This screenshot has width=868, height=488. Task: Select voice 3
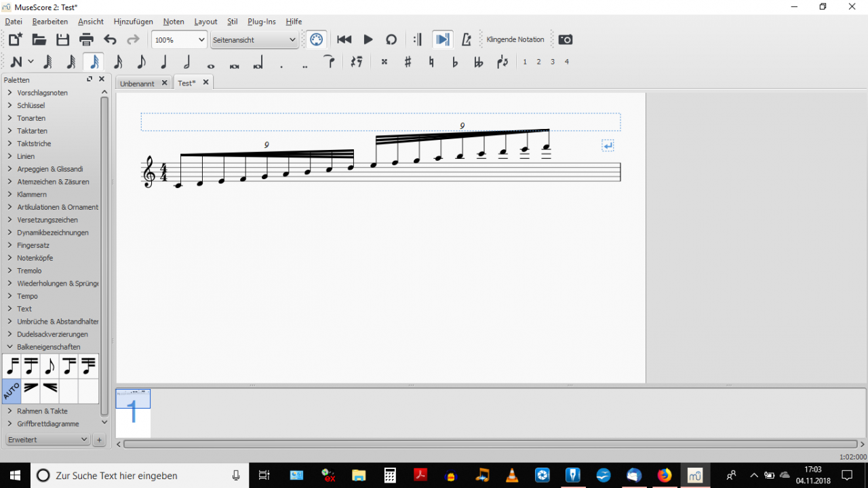pyautogui.click(x=553, y=62)
